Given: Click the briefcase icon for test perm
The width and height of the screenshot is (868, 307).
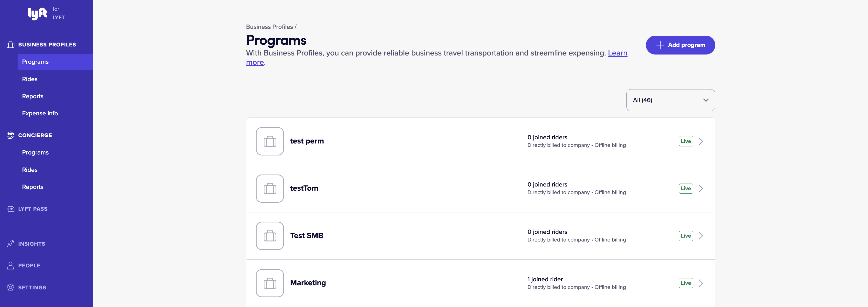Looking at the screenshot, I should (270, 141).
